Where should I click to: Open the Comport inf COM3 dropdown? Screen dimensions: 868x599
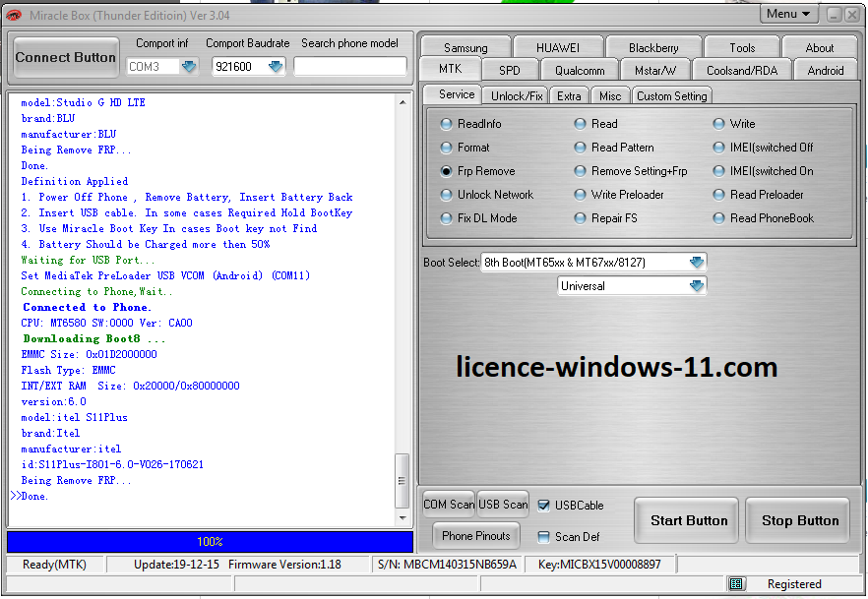(x=189, y=67)
